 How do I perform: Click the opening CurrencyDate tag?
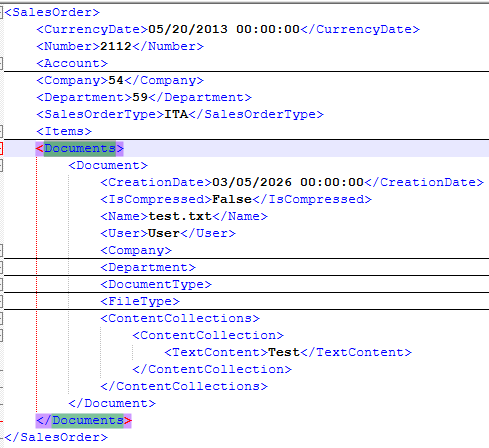click(92, 29)
